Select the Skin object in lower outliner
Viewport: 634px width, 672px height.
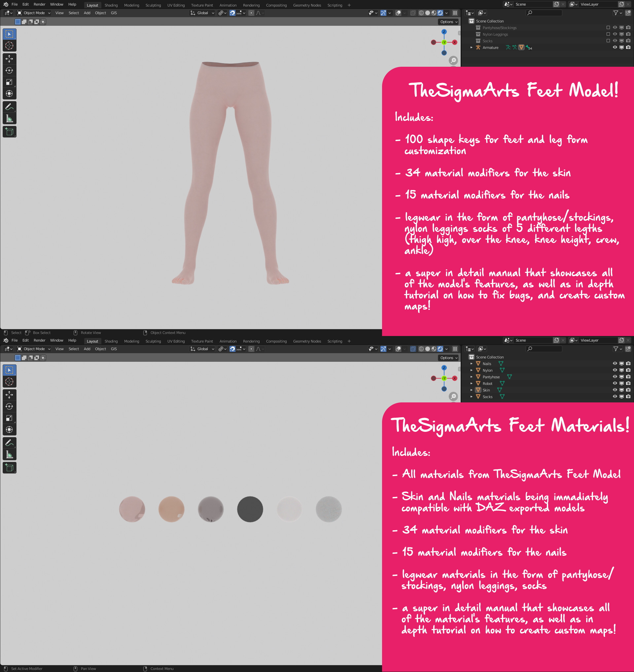click(x=486, y=390)
